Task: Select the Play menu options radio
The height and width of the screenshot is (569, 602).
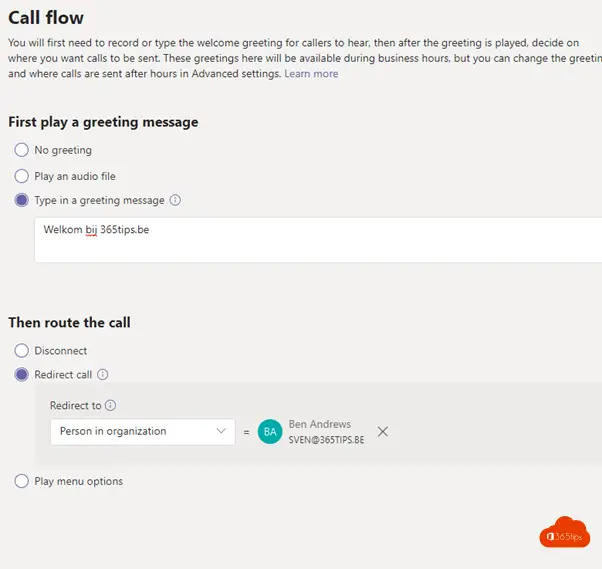Action: (x=22, y=481)
